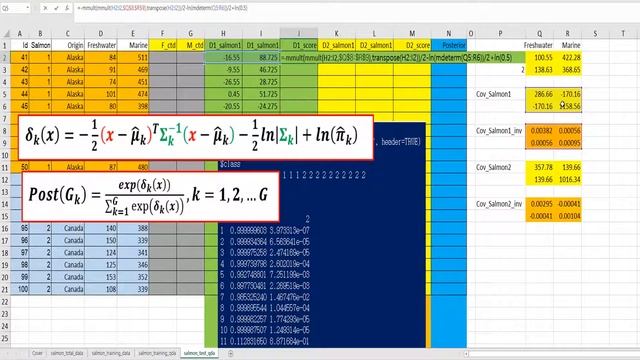Image resolution: width=640 pixels, height=360 pixels.
Task: Open Insert Function (fx) dialog
Action: (67, 8)
